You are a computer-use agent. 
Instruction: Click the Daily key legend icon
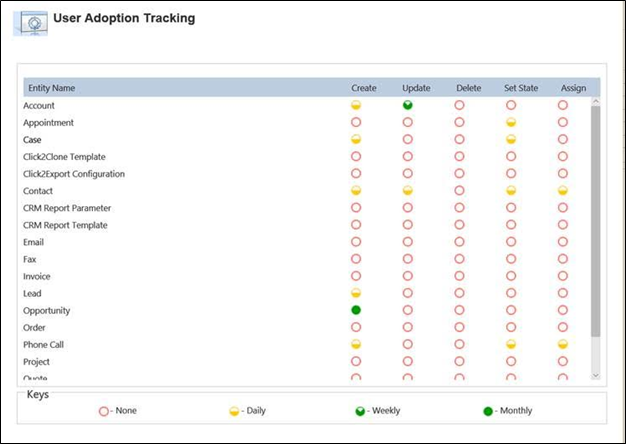(x=234, y=411)
